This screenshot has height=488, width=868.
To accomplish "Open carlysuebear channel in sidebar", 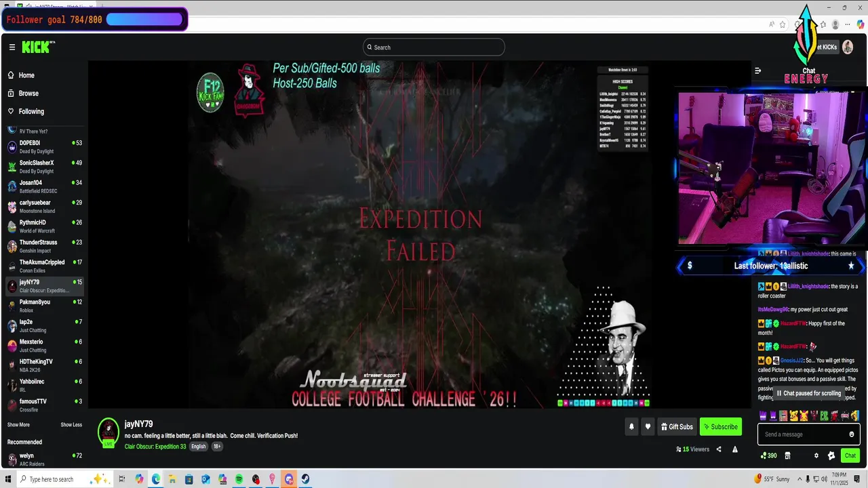I will pyautogui.click(x=44, y=207).
